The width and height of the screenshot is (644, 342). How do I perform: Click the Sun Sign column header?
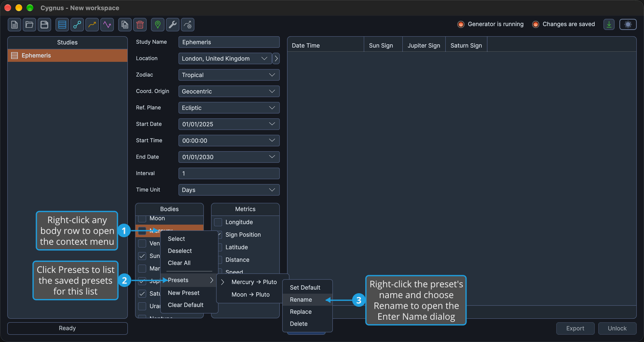[x=383, y=45]
